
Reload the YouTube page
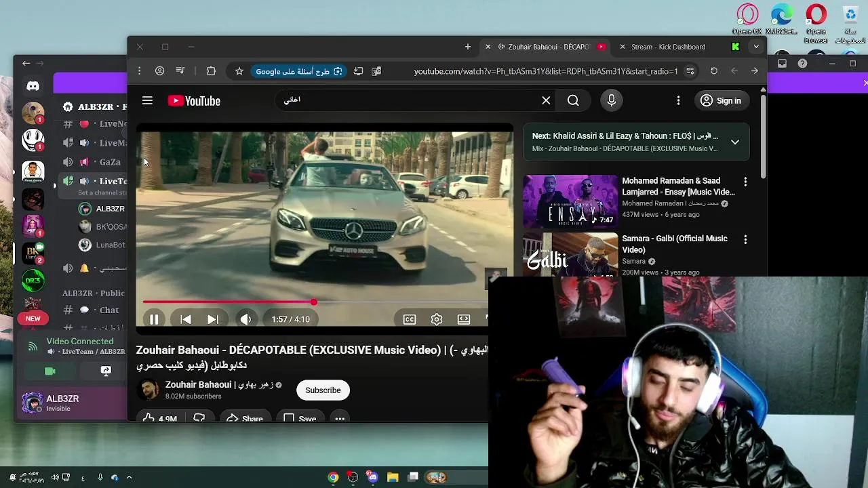coord(713,71)
